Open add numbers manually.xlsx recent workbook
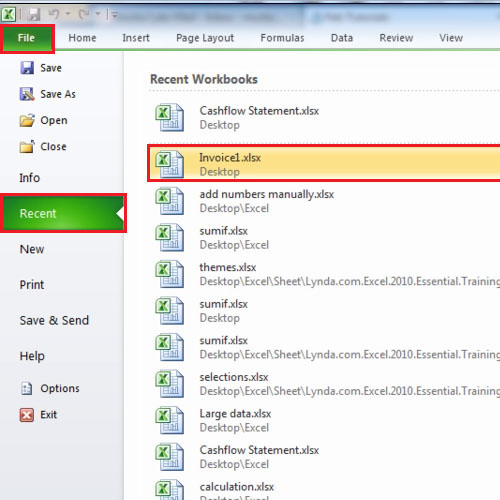Image resolution: width=500 pixels, height=500 pixels. (324, 201)
